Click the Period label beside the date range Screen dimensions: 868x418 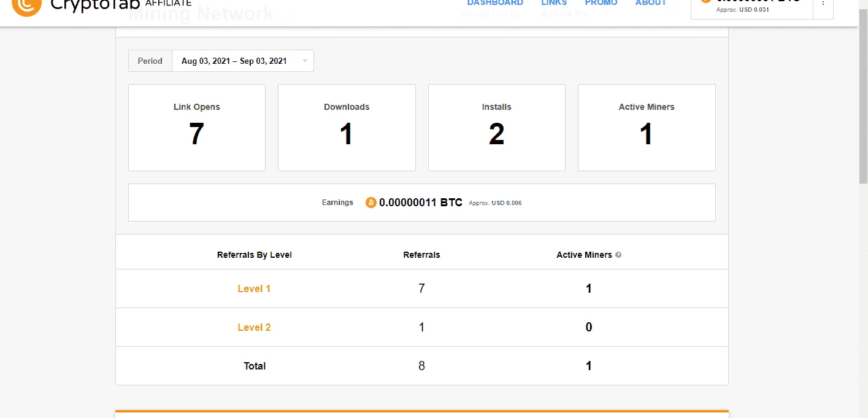[x=150, y=61]
